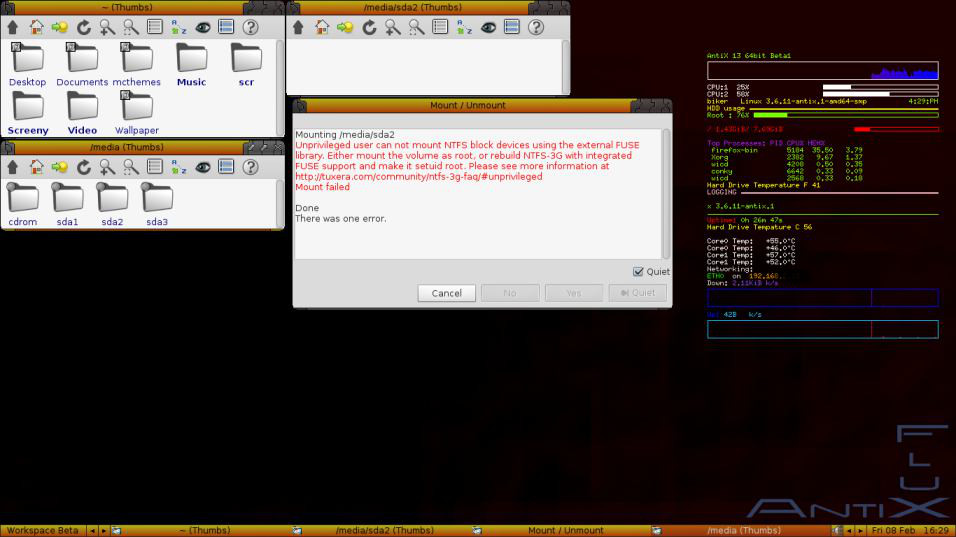956x537 pixels.
Task: Toggle hidden files eye in /media window
Action: coord(202,166)
